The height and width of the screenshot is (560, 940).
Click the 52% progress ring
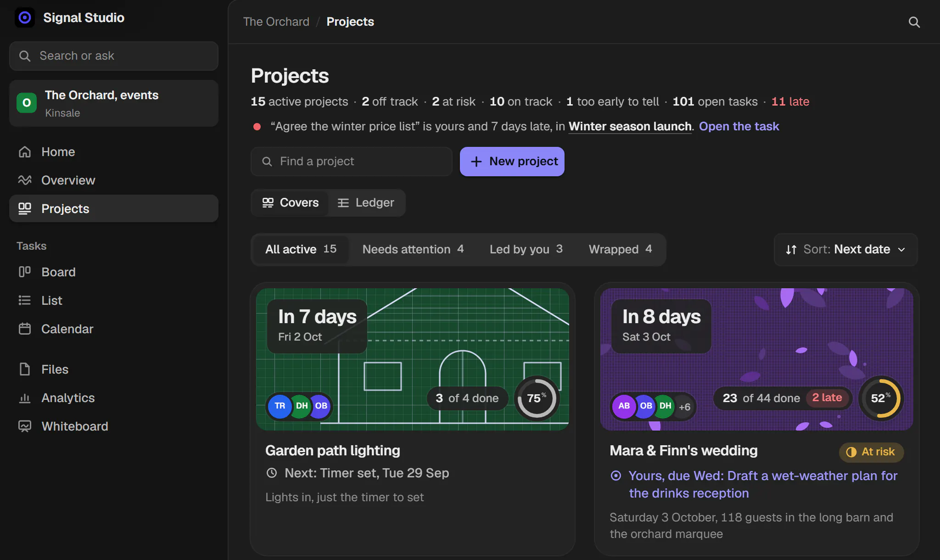881,398
